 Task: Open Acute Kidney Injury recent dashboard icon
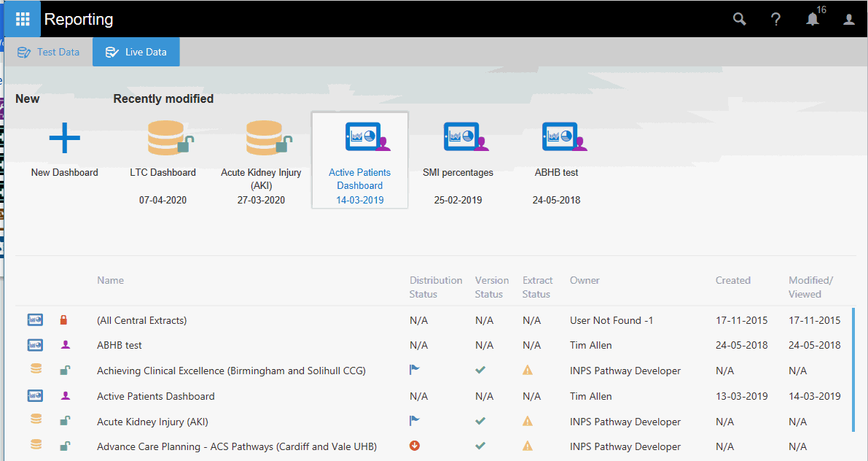[265, 137]
